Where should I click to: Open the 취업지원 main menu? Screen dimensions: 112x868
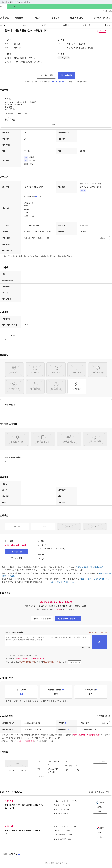[x=37, y=18]
